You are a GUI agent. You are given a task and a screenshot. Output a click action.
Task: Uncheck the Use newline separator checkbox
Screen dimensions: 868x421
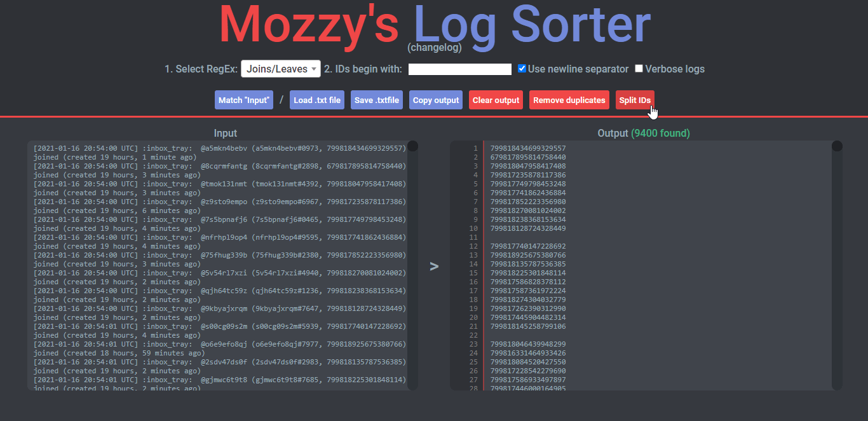pyautogui.click(x=522, y=69)
